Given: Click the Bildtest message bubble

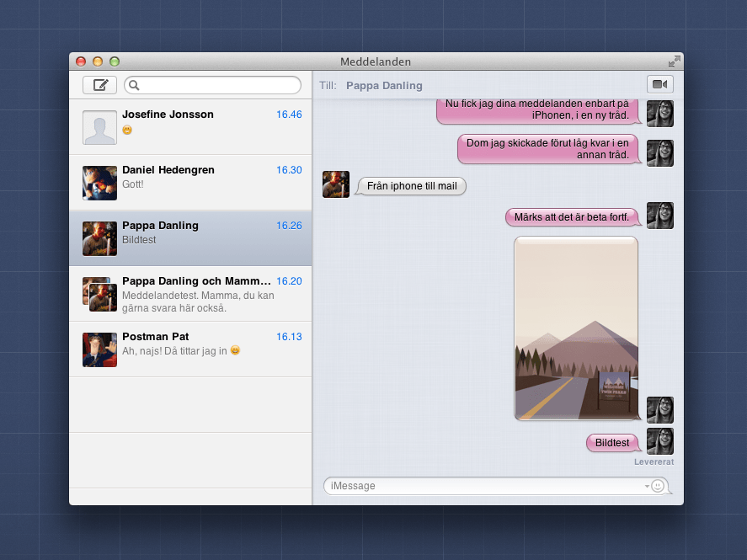Looking at the screenshot, I should (612, 442).
